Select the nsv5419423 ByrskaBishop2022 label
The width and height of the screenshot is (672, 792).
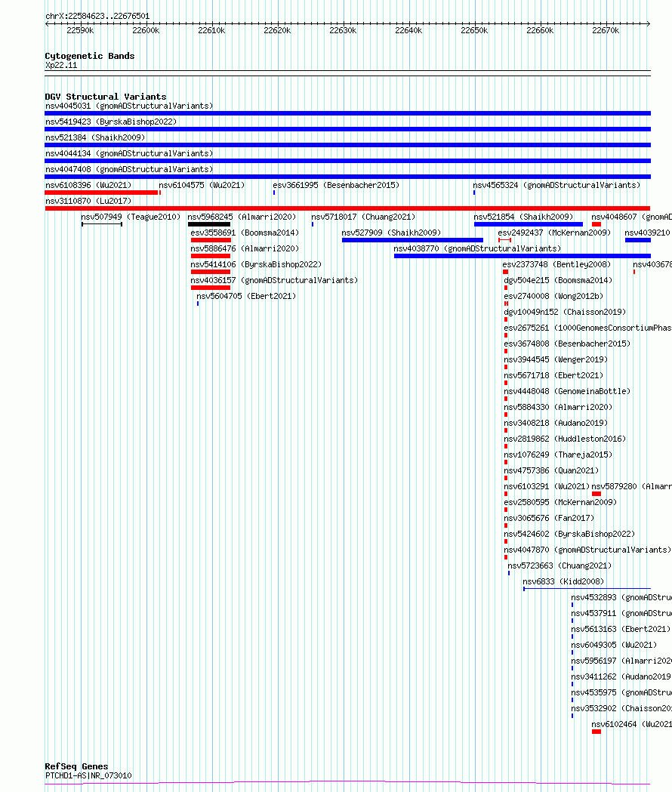coord(111,122)
